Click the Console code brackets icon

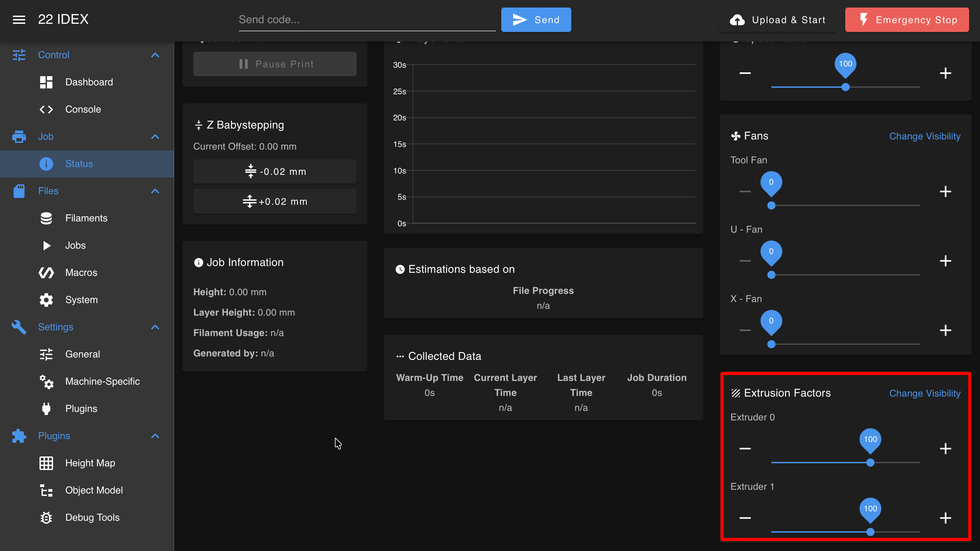pos(46,110)
